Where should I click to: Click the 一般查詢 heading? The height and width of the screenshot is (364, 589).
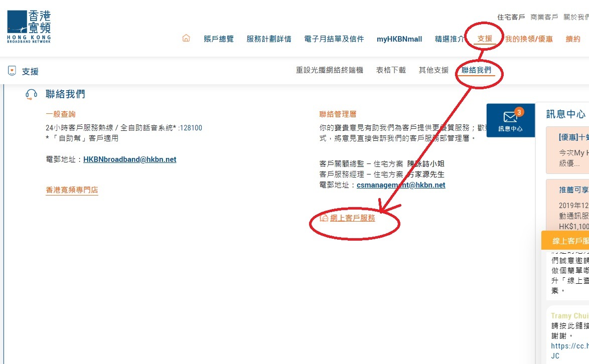pyautogui.click(x=61, y=114)
